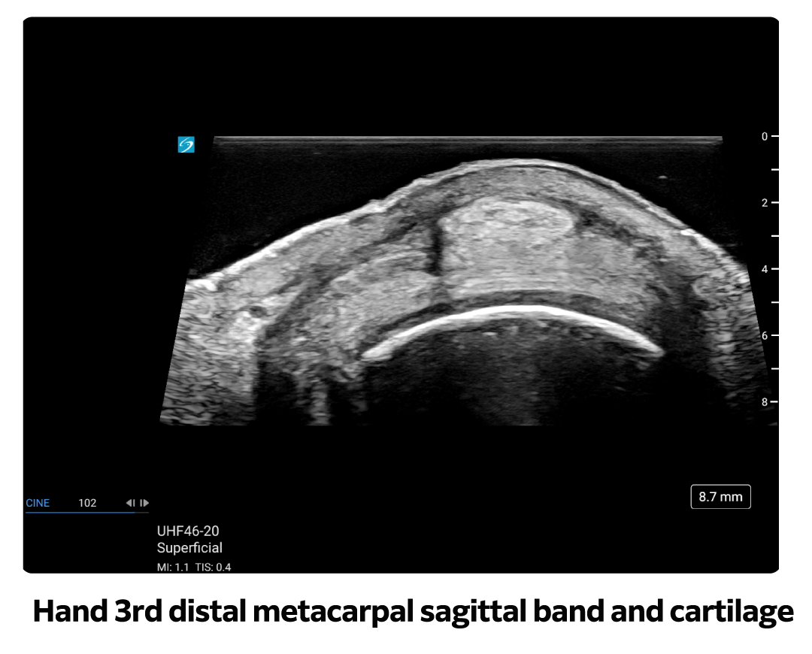Click the CINE label
The height and width of the screenshot is (654, 812).
click(38, 503)
